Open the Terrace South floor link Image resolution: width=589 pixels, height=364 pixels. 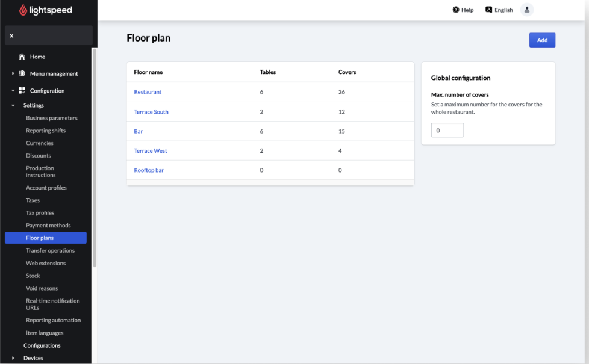click(151, 112)
